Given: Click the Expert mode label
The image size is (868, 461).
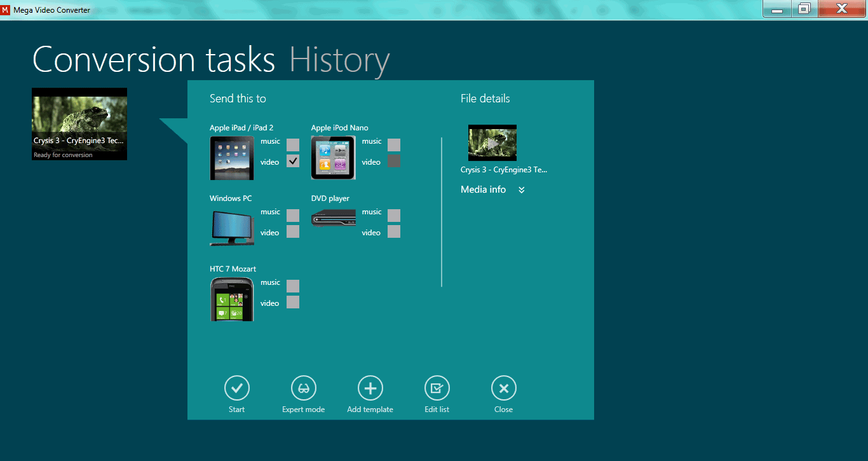Looking at the screenshot, I should (304, 409).
